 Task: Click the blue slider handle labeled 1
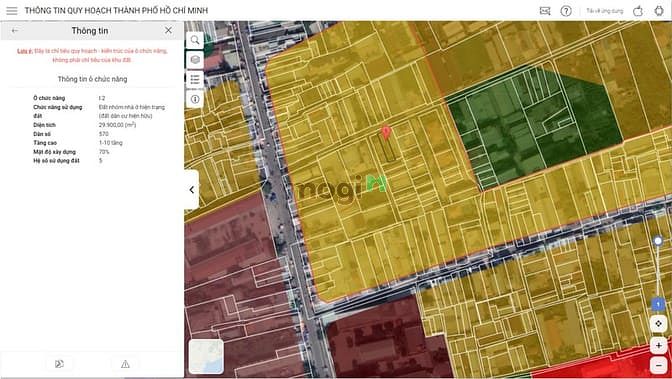(x=658, y=304)
